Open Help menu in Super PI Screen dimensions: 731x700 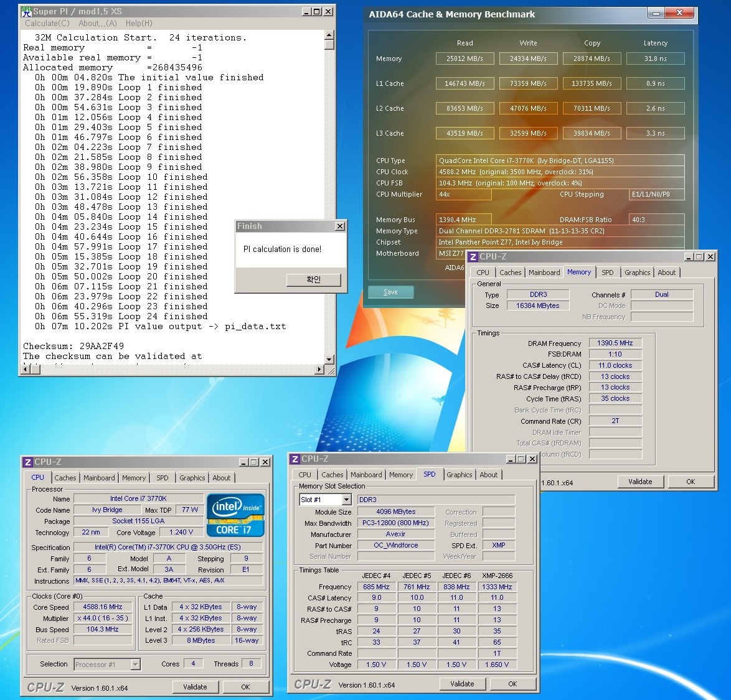coord(138,23)
